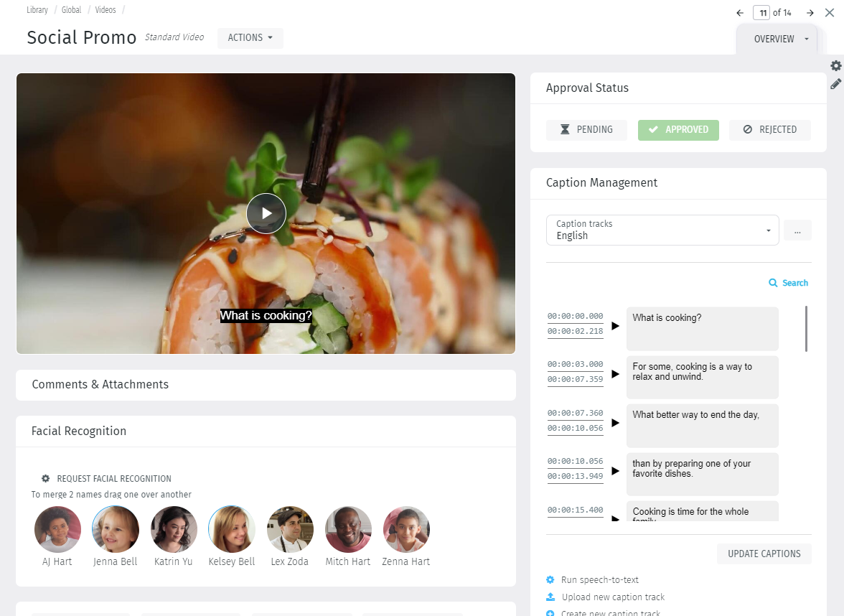Click Update Captions button

coord(764,554)
